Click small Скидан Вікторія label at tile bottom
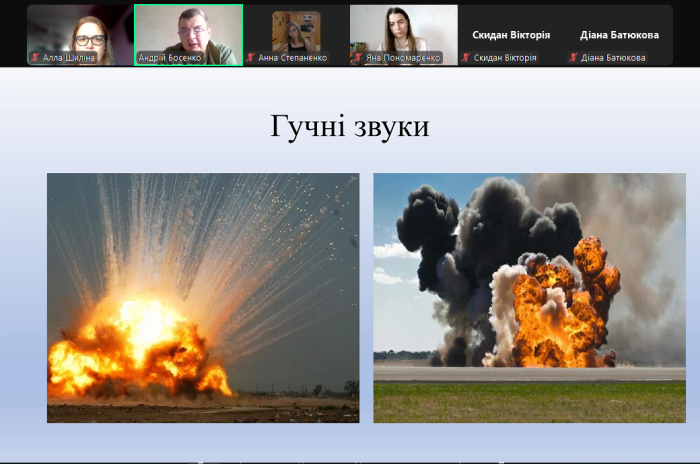 tap(505, 58)
